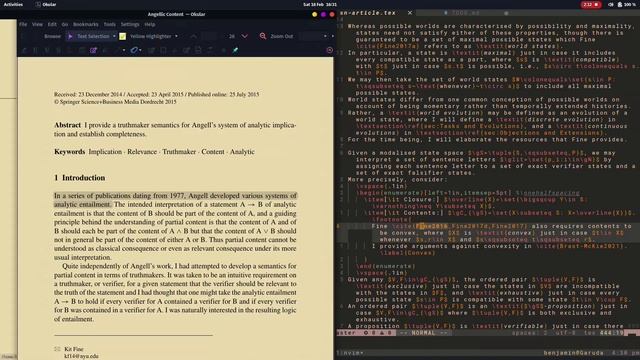Click the Zoom Out magnifier button

[x=276, y=36]
